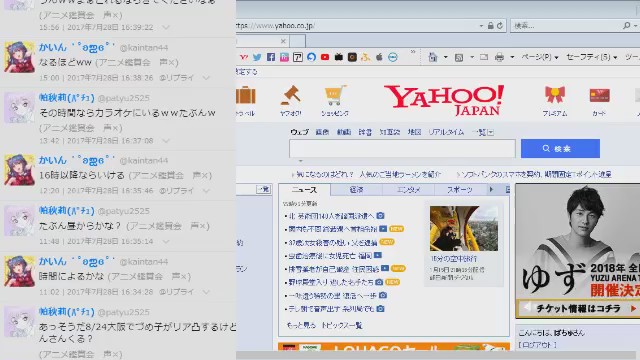Image resolution: width=640 pixels, height=360 pixels.
Task: Click the address bar lock icon
Action: click(x=491, y=26)
